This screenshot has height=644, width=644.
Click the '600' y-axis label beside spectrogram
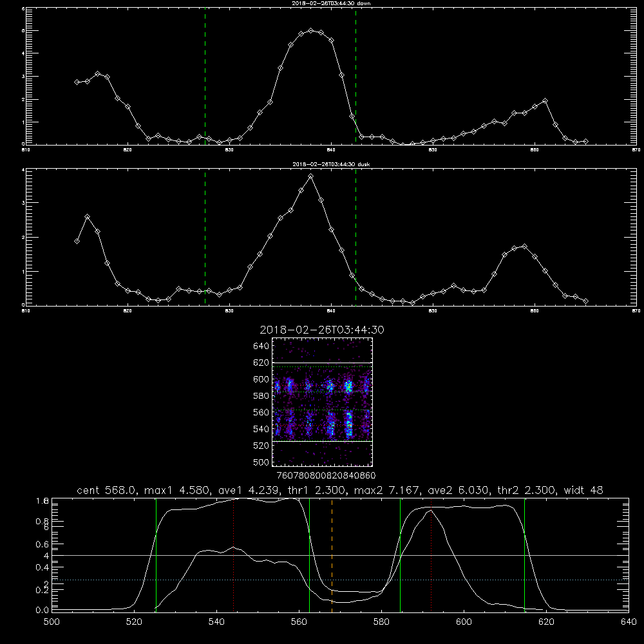(x=261, y=379)
